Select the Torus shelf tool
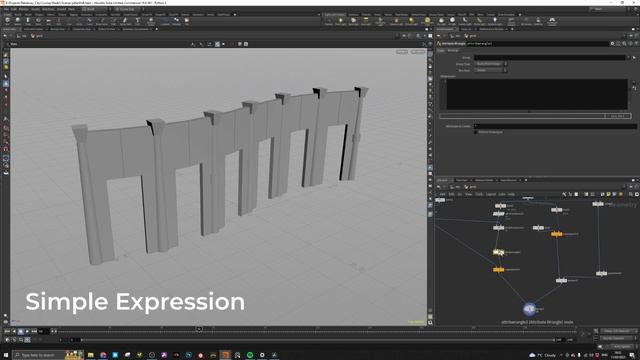This screenshot has width=640, height=360. [38, 21]
